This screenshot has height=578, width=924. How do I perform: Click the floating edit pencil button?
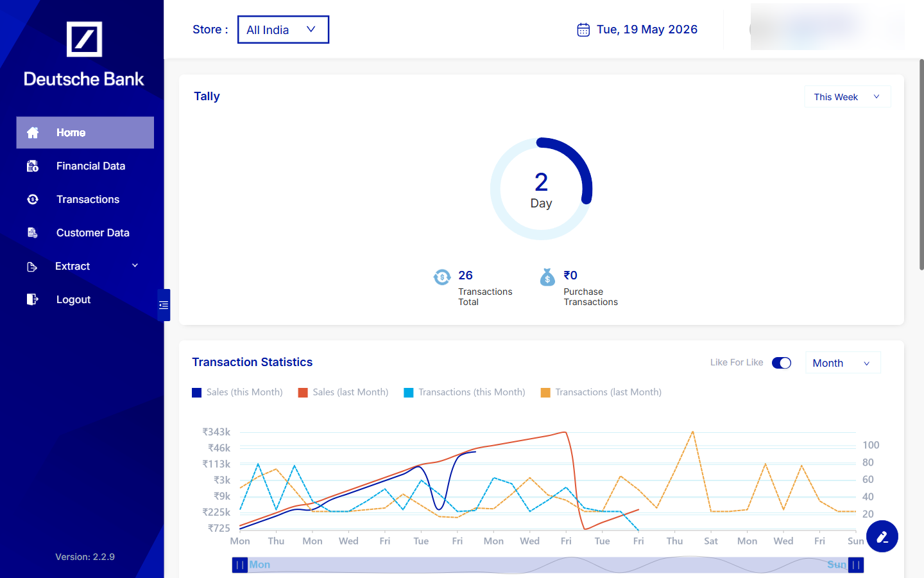(x=882, y=536)
